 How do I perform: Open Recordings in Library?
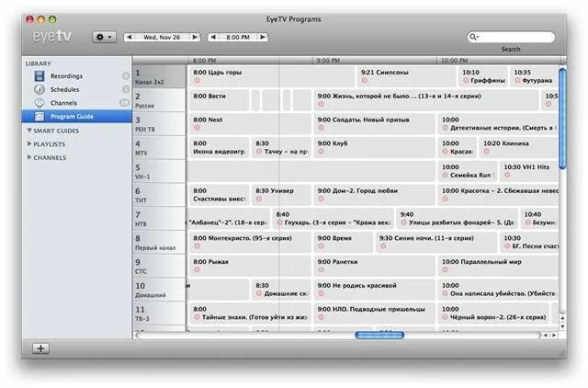click(76, 76)
